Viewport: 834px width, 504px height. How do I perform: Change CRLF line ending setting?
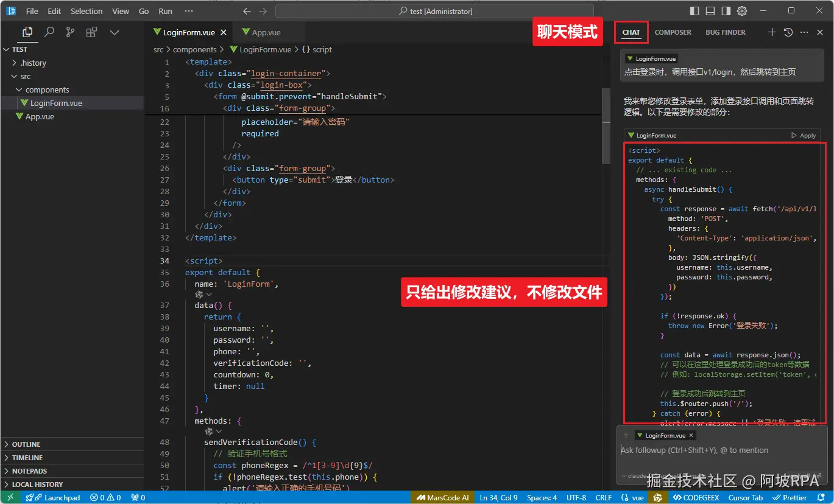coord(603,497)
